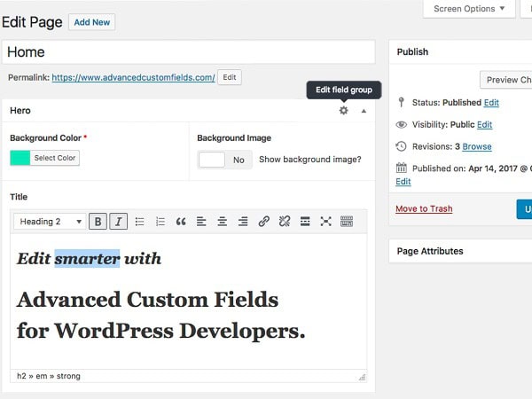Insert a numbered list

click(x=160, y=222)
